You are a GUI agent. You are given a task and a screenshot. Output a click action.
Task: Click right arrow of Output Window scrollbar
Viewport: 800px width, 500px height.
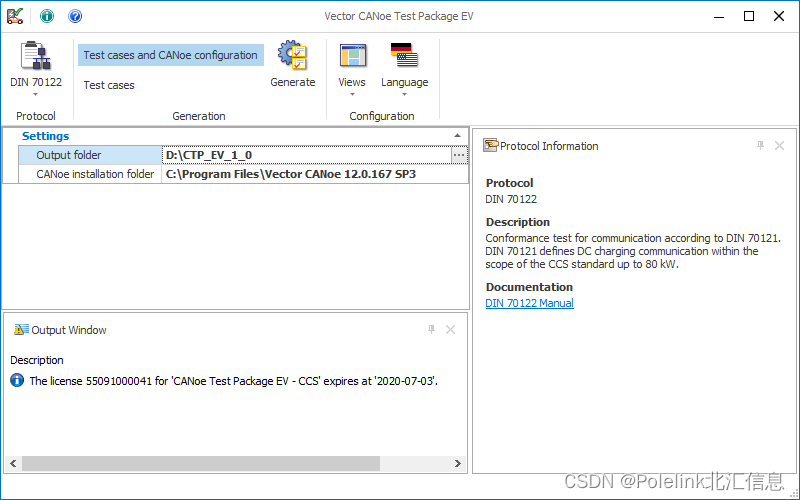pyautogui.click(x=458, y=463)
